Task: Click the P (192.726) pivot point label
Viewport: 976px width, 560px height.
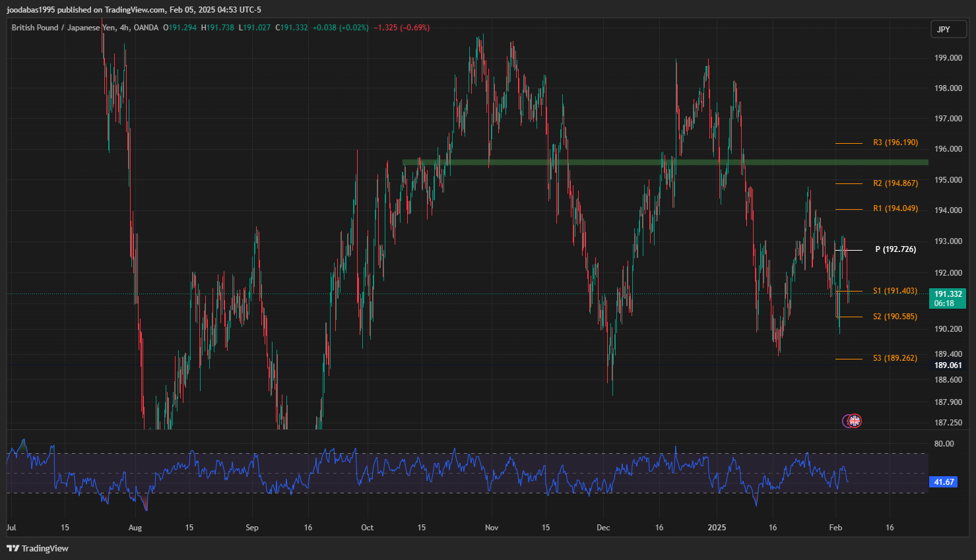Action: point(895,249)
